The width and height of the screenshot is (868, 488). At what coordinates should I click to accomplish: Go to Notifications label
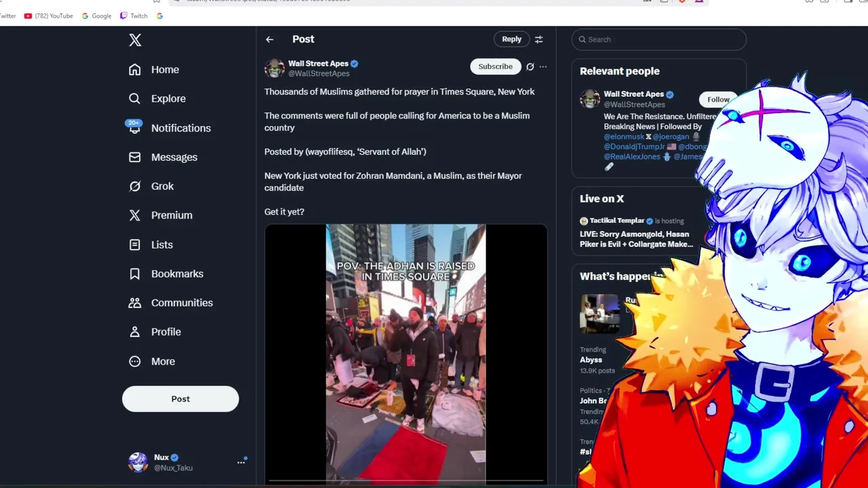click(x=181, y=128)
